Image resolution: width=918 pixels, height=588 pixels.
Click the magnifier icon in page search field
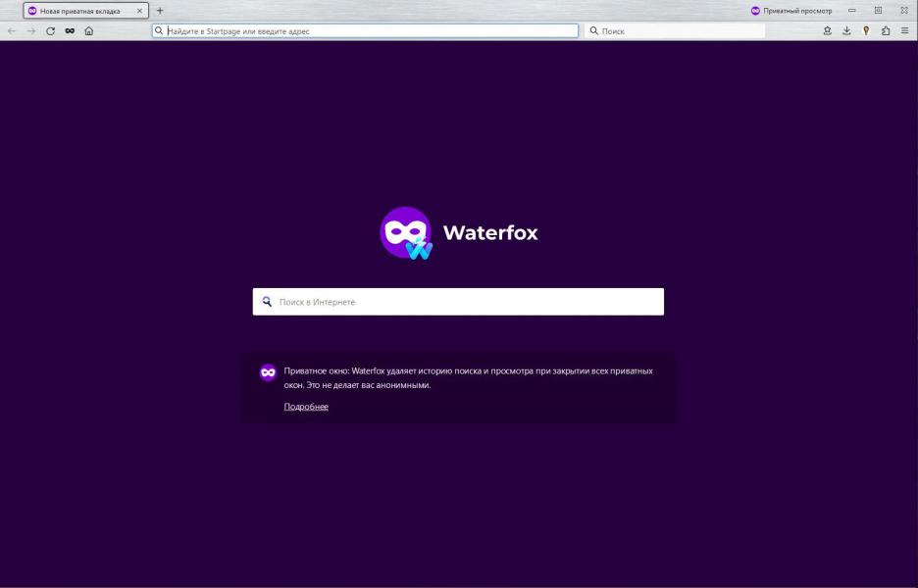coord(267,302)
